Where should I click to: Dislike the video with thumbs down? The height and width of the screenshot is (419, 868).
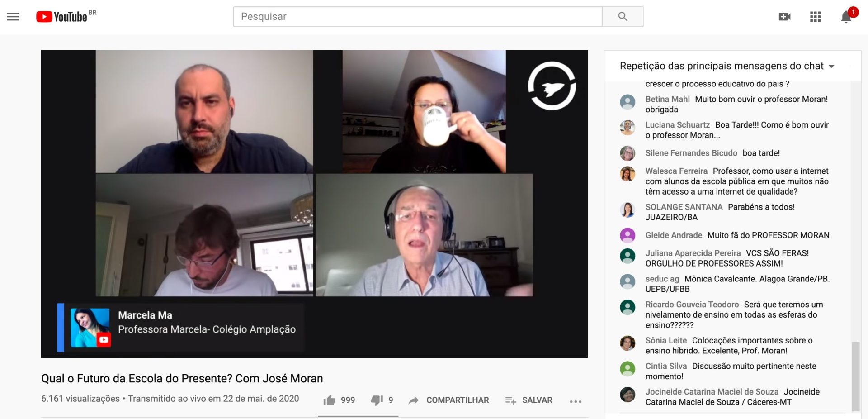click(x=377, y=400)
